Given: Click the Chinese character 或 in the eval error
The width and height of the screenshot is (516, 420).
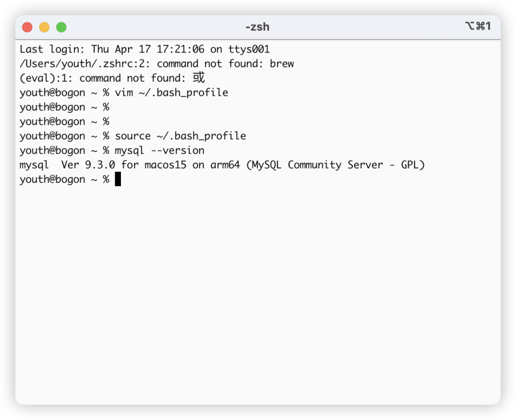Looking at the screenshot, I should click(x=199, y=78).
